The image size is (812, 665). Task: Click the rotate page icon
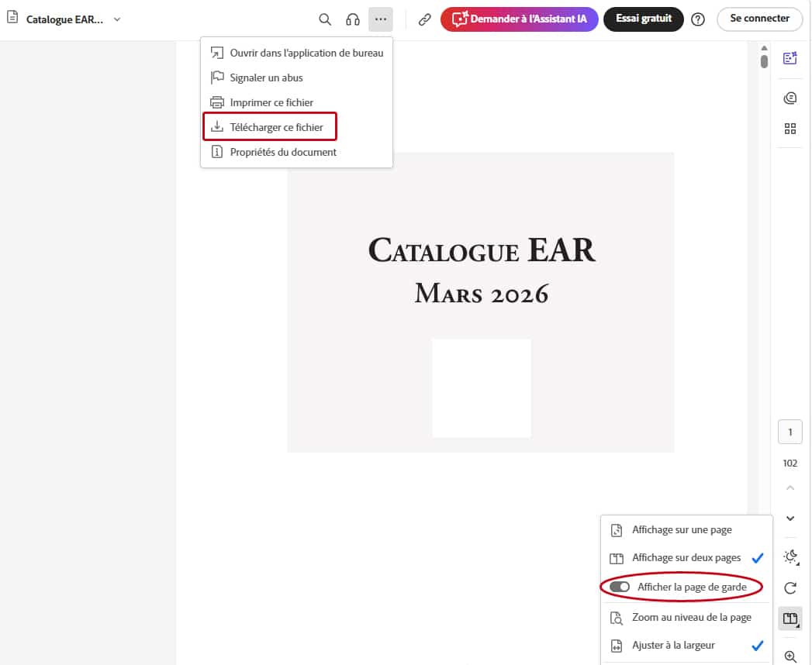point(790,588)
